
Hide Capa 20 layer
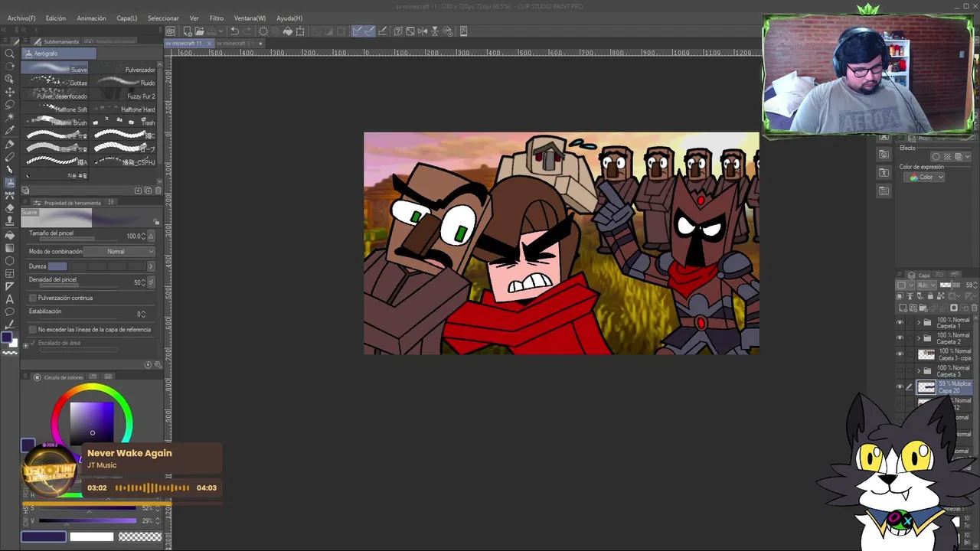click(900, 386)
